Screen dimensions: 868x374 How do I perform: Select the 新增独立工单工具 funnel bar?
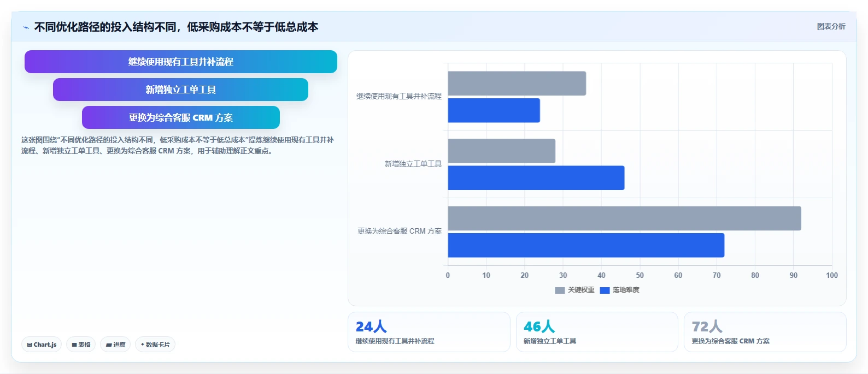(x=180, y=90)
